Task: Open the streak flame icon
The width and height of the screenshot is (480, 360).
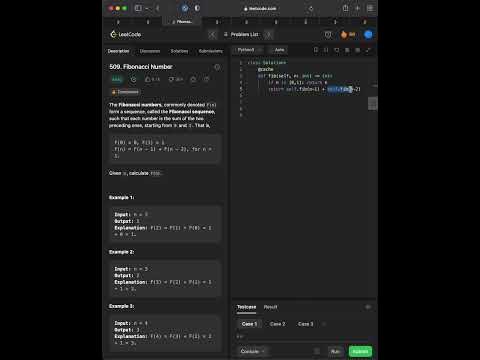Action: [344, 34]
